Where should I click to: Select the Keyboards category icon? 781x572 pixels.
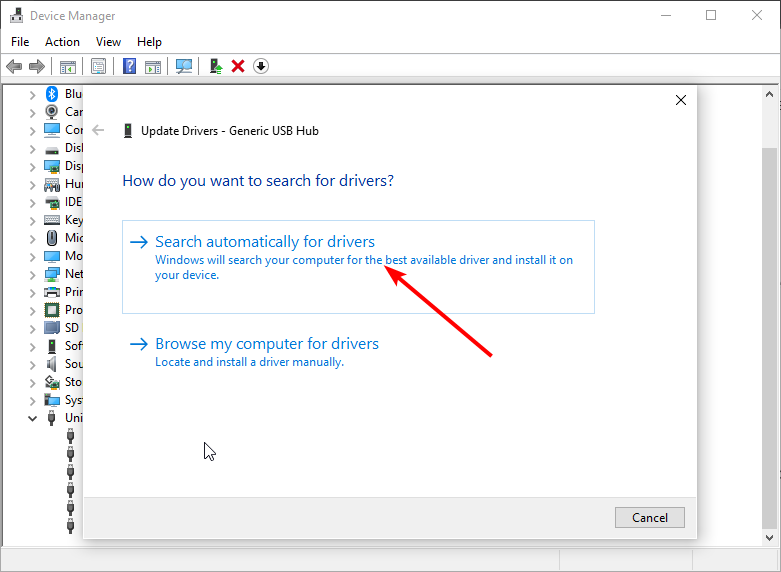[52, 220]
